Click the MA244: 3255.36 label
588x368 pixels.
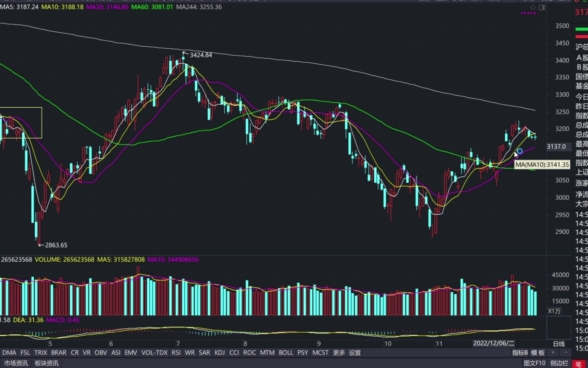199,7
